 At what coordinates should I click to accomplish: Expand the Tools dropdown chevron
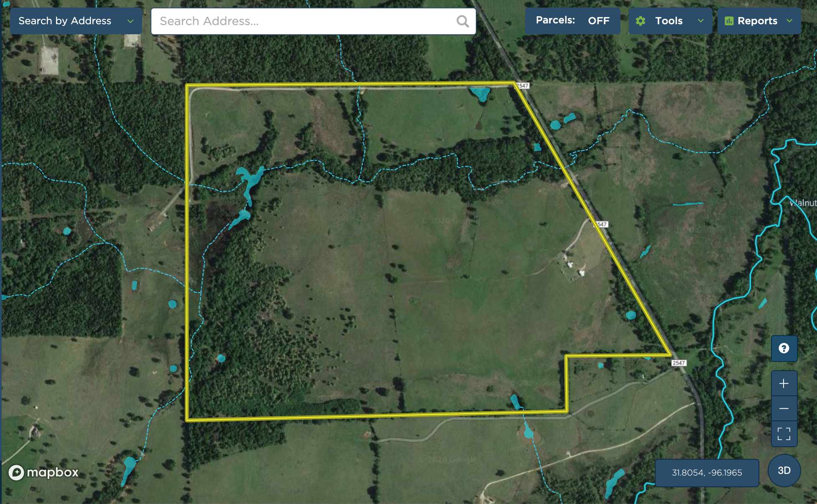(x=701, y=21)
